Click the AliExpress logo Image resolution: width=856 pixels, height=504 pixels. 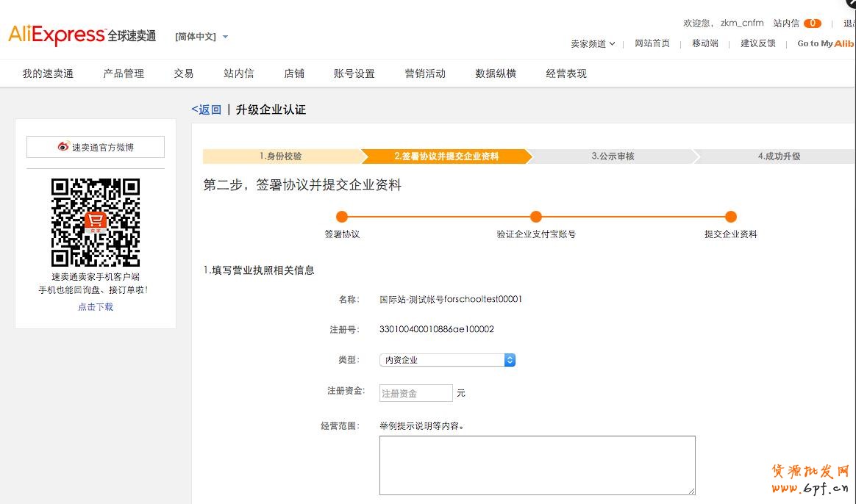pyautogui.click(x=81, y=35)
